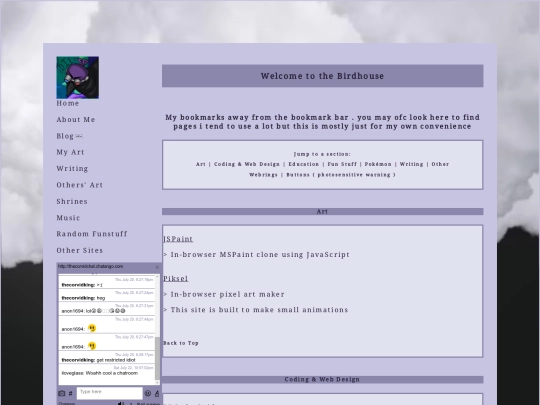Click the 'Welcome to the Birdhouse' heading

point(322,76)
